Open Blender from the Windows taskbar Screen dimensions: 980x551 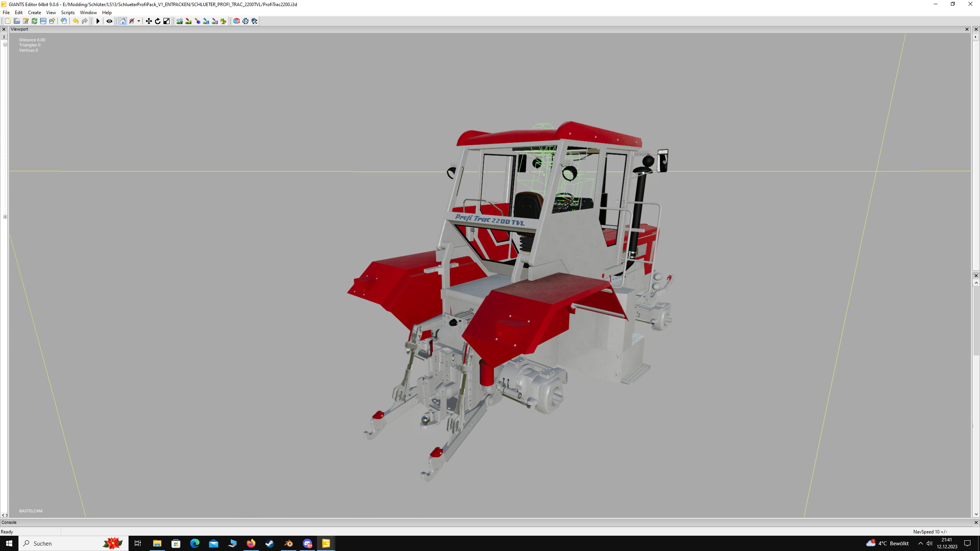[x=288, y=543]
